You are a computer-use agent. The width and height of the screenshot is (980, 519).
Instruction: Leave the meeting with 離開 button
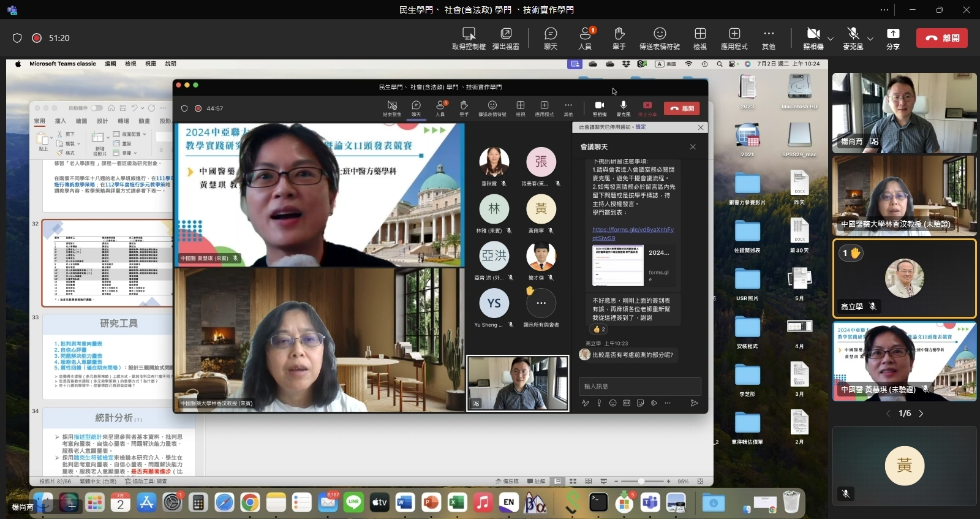tap(942, 38)
